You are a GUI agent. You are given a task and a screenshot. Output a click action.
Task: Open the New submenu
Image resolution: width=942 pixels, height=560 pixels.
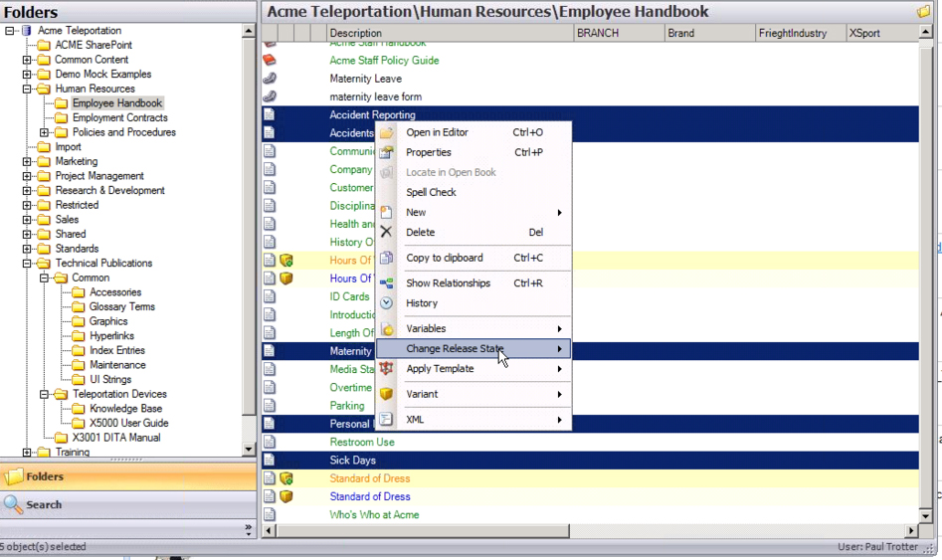point(473,212)
